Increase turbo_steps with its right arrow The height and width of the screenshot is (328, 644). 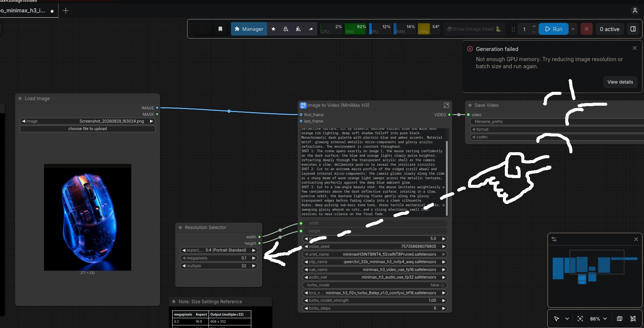coord(444,309)
